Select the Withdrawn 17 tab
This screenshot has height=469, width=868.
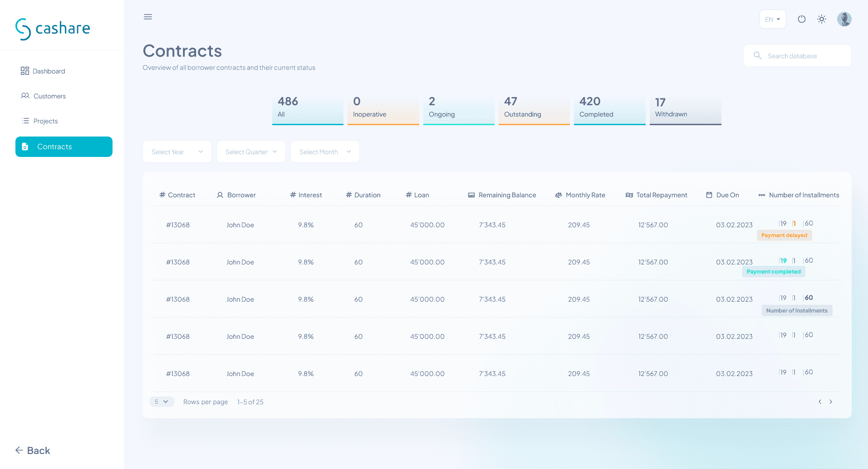pos(686,109)
